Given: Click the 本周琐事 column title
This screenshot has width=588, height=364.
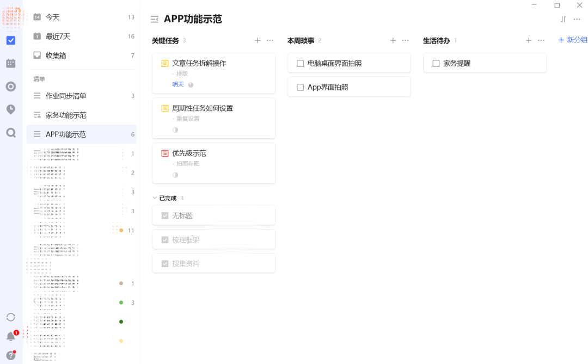Looking at the screenshot, I should click(301, 40).
